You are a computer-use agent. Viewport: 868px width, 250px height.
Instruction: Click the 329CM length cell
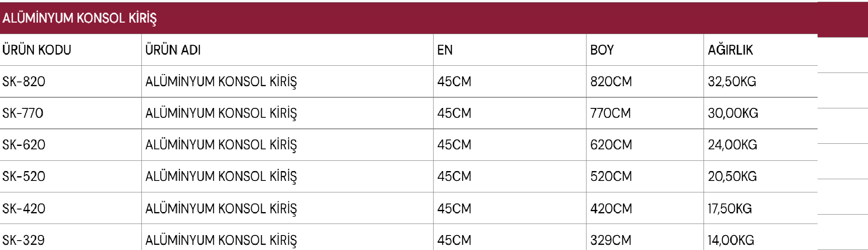coord(611,240)
